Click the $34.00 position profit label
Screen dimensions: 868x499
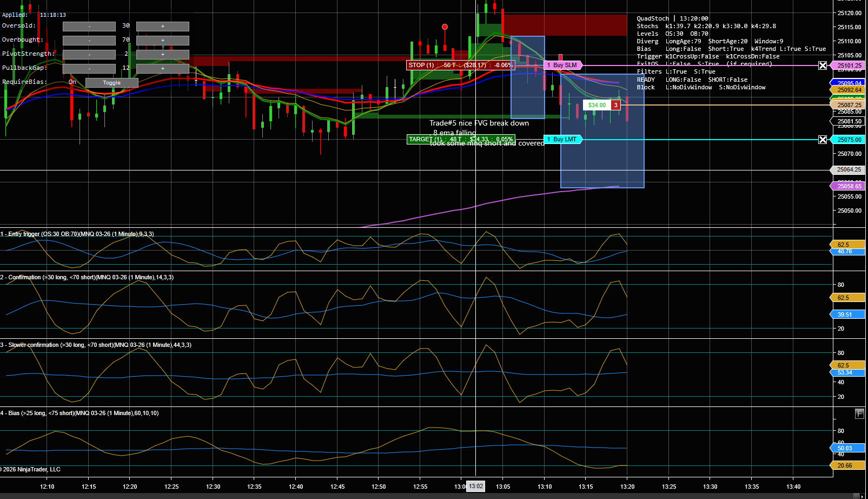pyautogui.click(x=597, y=105)
